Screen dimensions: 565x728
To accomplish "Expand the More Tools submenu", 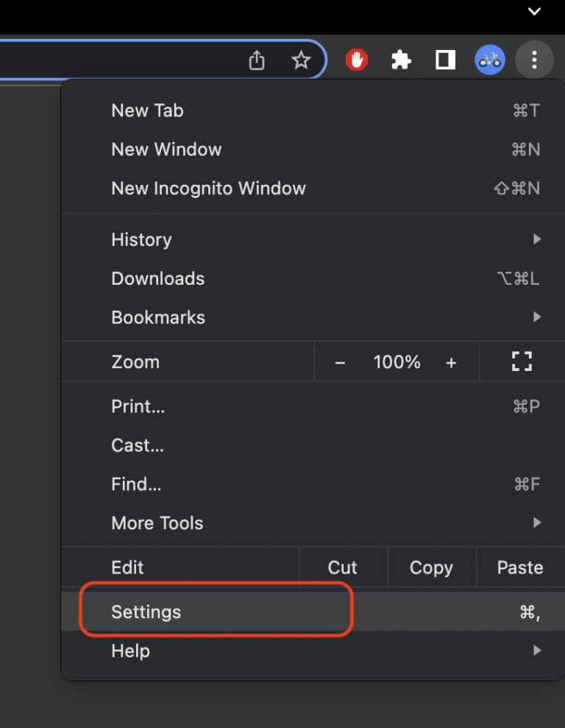I will point(157,523).
